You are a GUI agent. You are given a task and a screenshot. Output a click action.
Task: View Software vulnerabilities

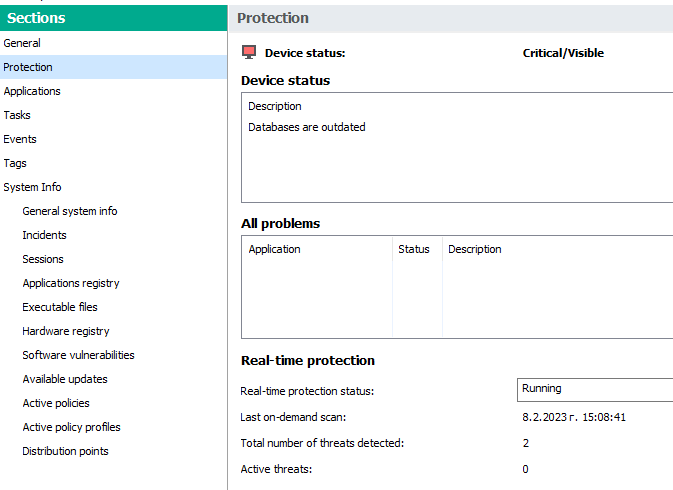[78, 355]
